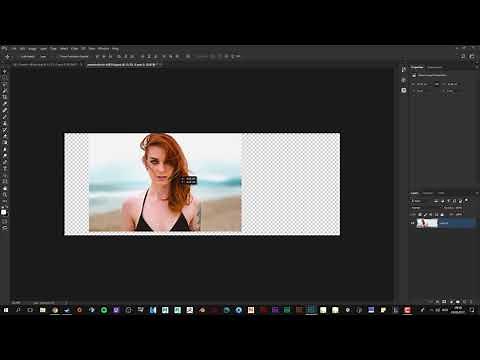
Task: Switch to the Paths tab
Action: [x=441, y=193]
